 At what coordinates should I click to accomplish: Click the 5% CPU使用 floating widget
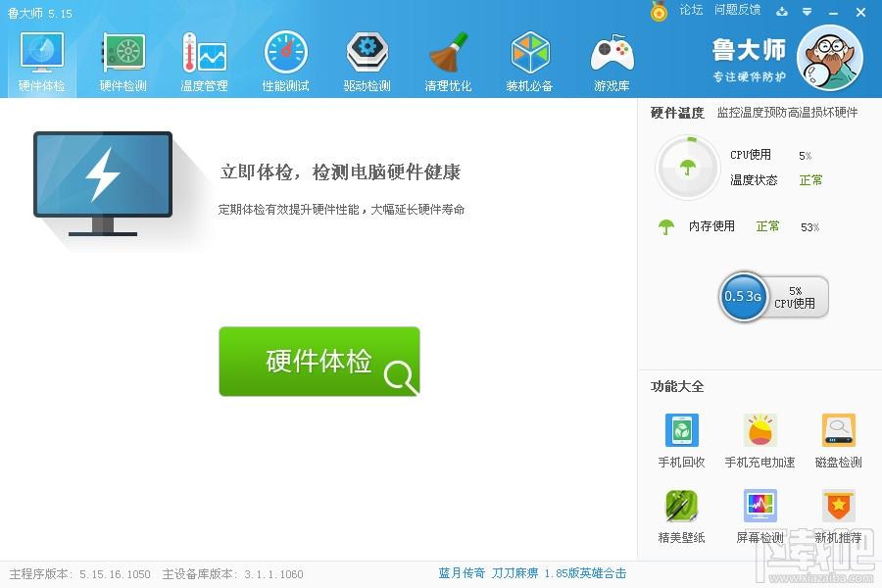(795, 297)
